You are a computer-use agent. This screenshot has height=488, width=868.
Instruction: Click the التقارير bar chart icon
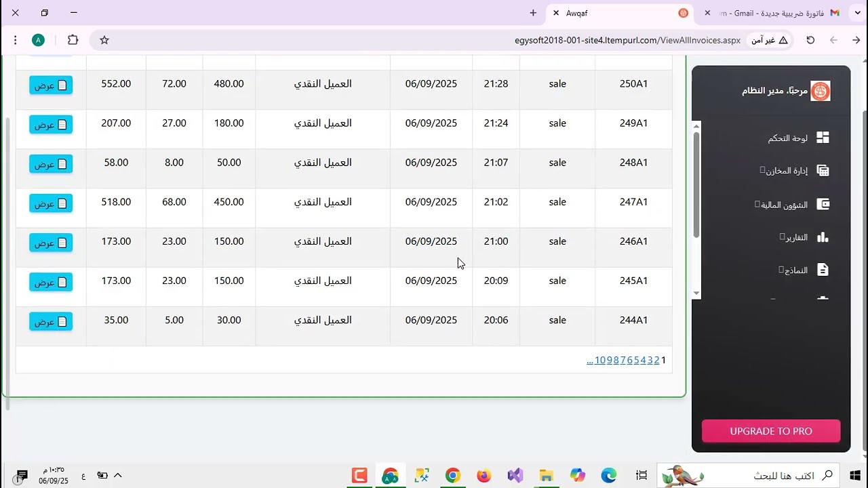point(823,237)
